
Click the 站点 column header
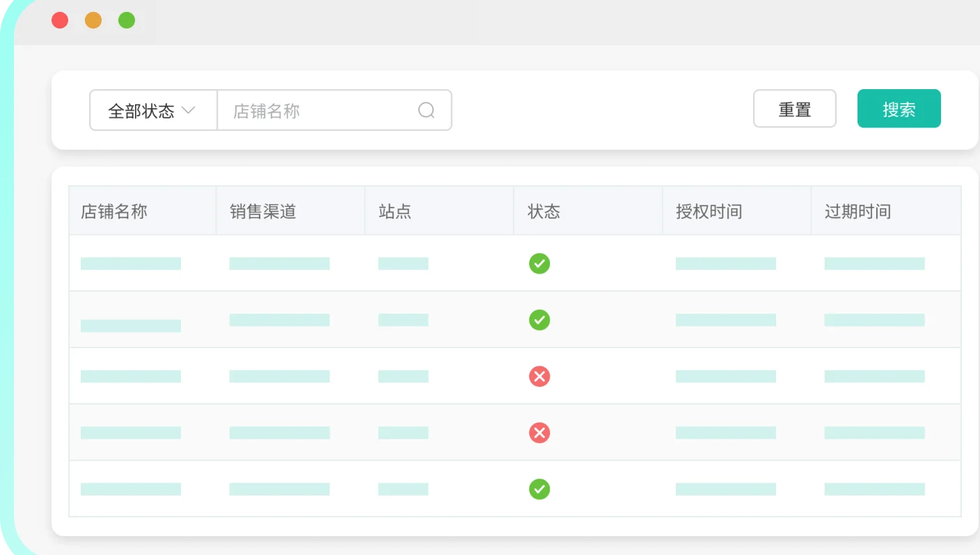coord(439,211)
